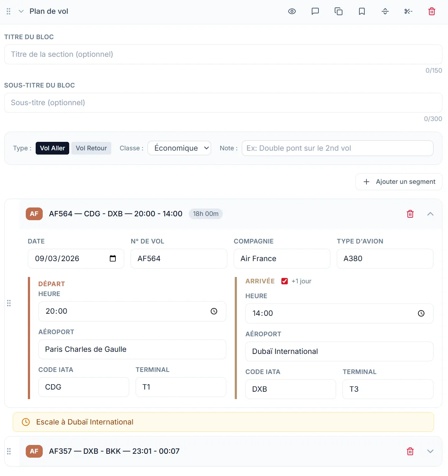Viewport: 448px width, 476px height.
Task: Collapse the AF564 segment details
Action: 430,214
